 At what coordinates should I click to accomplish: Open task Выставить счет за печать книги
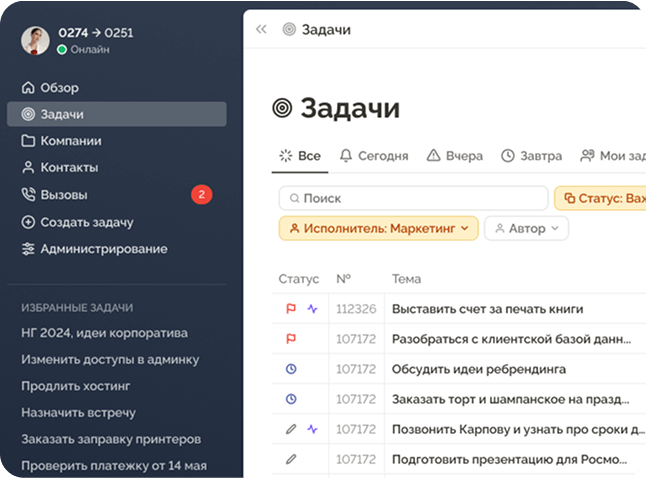pyautogui.click(x=487, y=309)
